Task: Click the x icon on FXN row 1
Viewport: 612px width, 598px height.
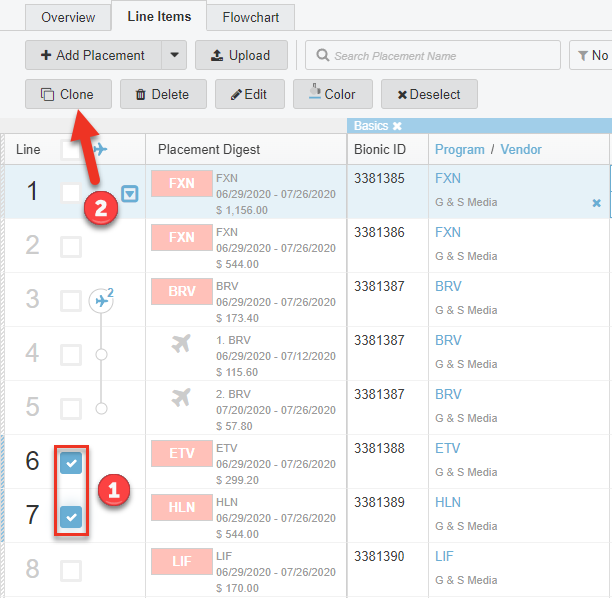Action: 597,203
